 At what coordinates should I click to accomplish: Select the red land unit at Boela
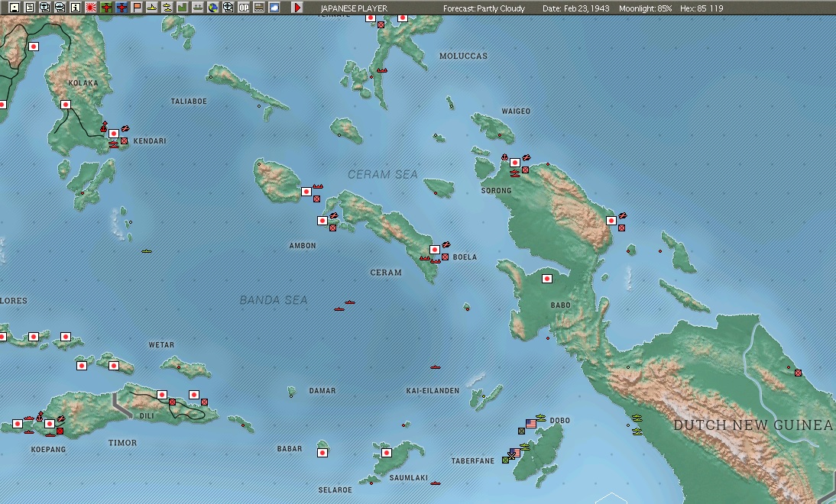point(446,257)
